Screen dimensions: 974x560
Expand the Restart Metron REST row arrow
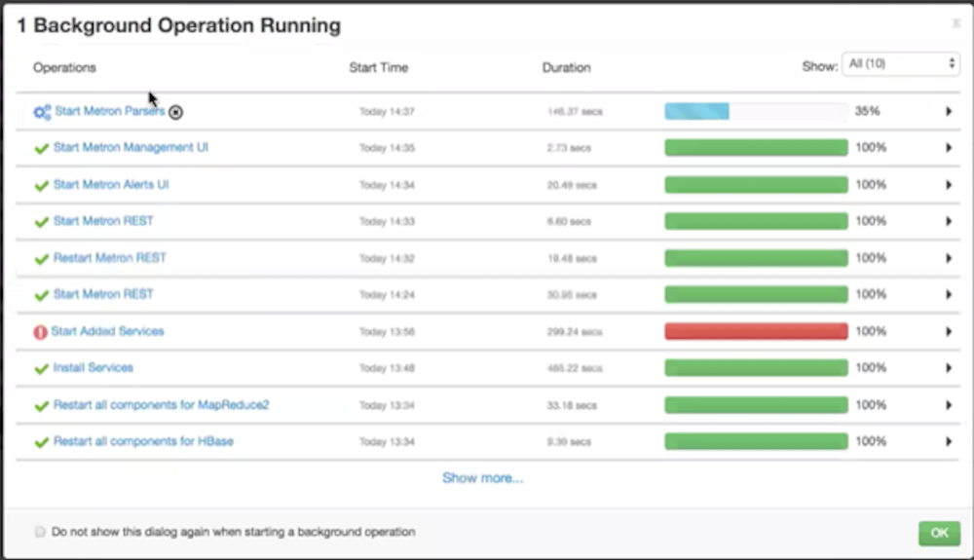(949, 258)
